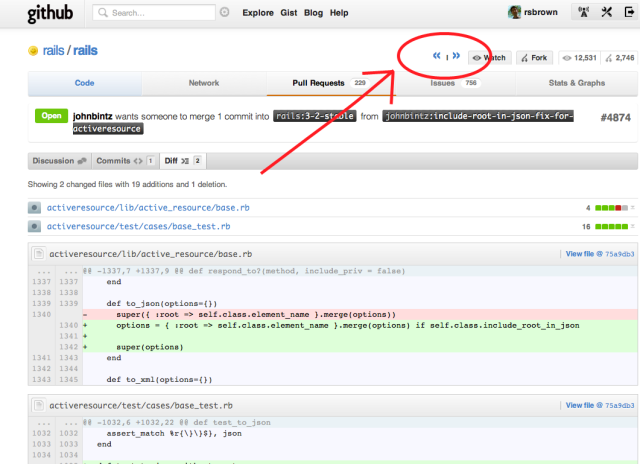Click added line 1340 options root assignment
Screen dimensions: 640x464
point(333,326)
